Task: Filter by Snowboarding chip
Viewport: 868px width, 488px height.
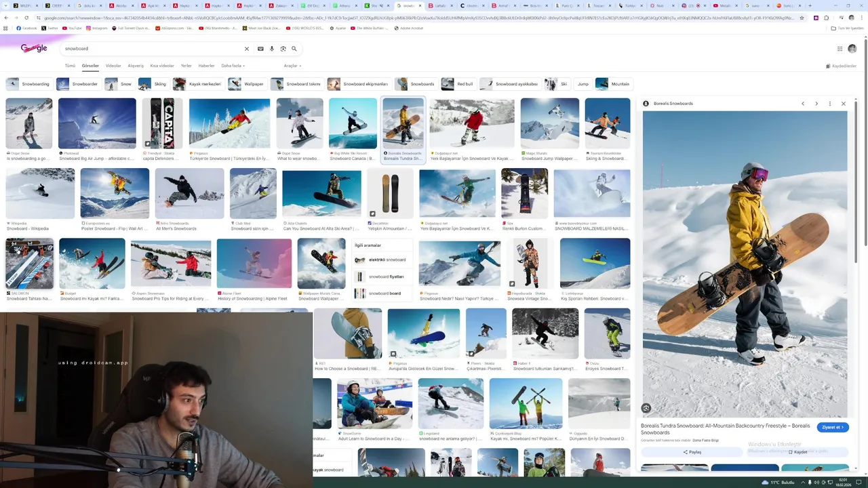Action: click(x=28, y=84)
